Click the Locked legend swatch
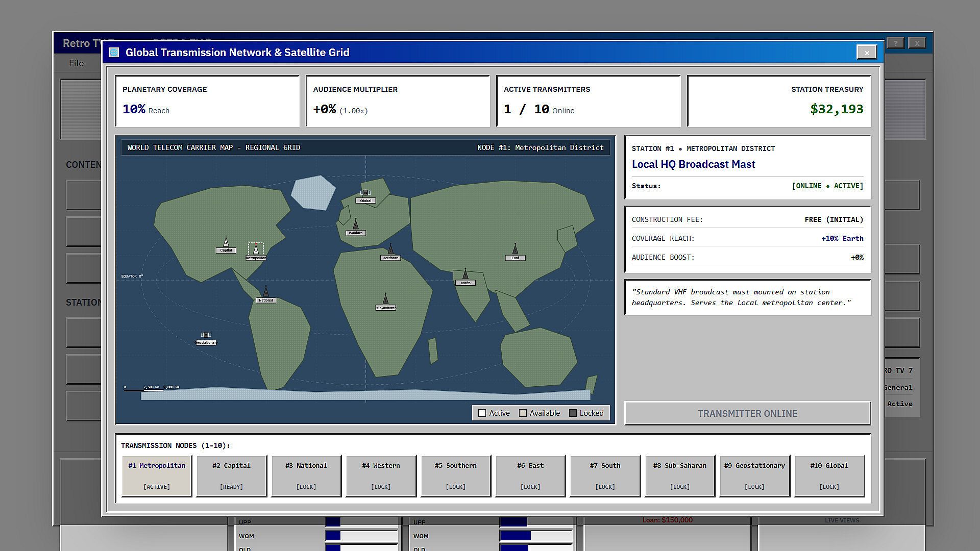980x551 pixels. 573,413
